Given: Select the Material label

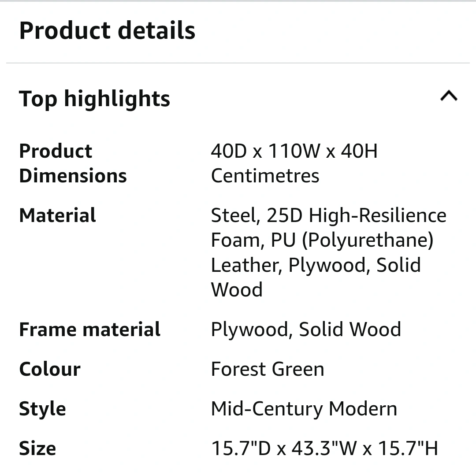Looking at the screenshot, I should click(x=57, y=215).
